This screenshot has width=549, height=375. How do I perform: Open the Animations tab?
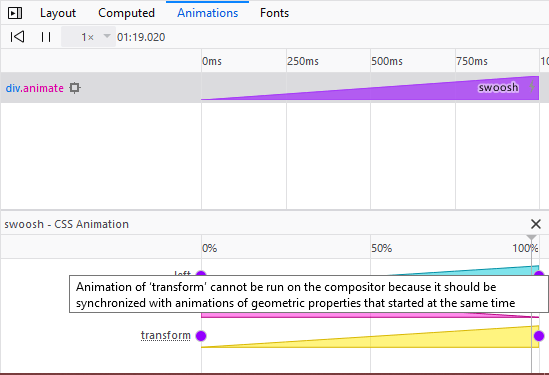pyautogui.click(x=208, y=13)
